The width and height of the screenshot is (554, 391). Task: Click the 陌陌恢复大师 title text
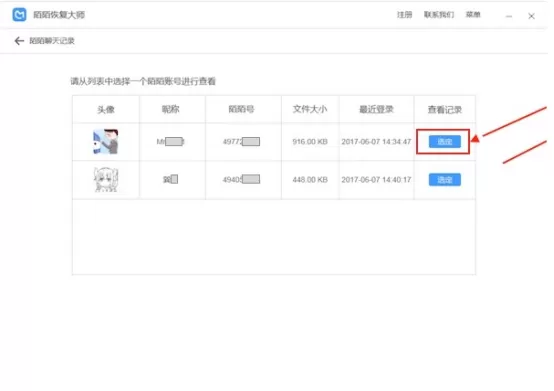coord(59,15)
